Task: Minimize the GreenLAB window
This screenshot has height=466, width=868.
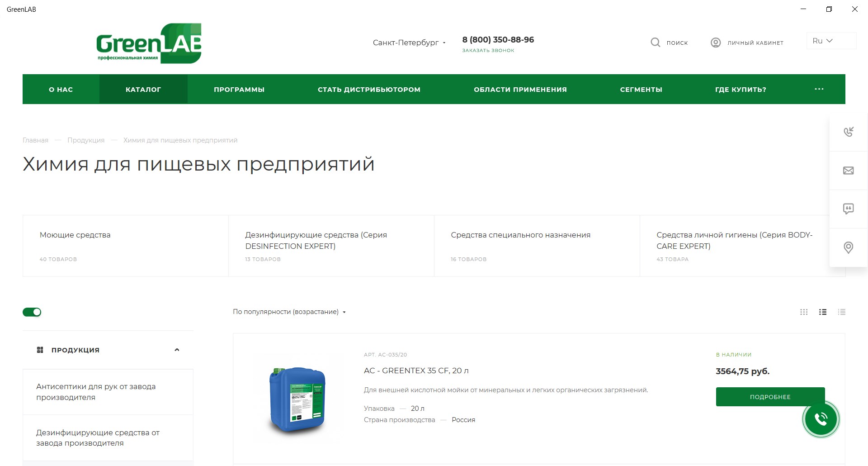Action: pos(803,9)
